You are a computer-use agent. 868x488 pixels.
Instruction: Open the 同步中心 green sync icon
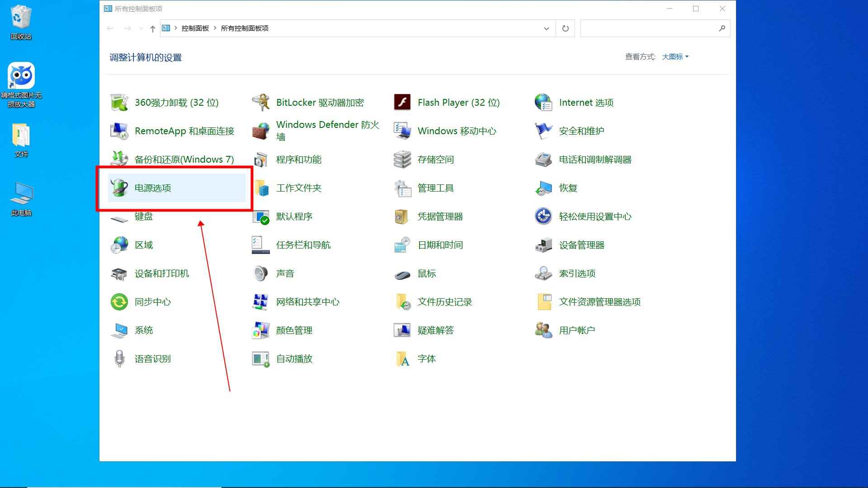tap(119, 302)
